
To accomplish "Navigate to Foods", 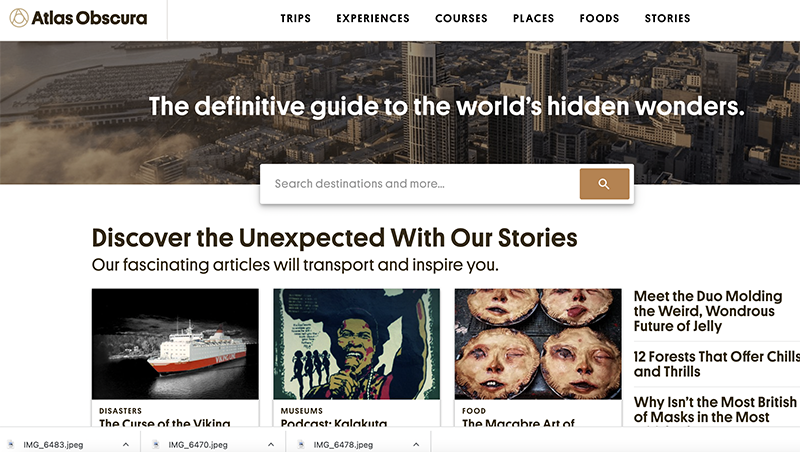I will click(599, 18).
